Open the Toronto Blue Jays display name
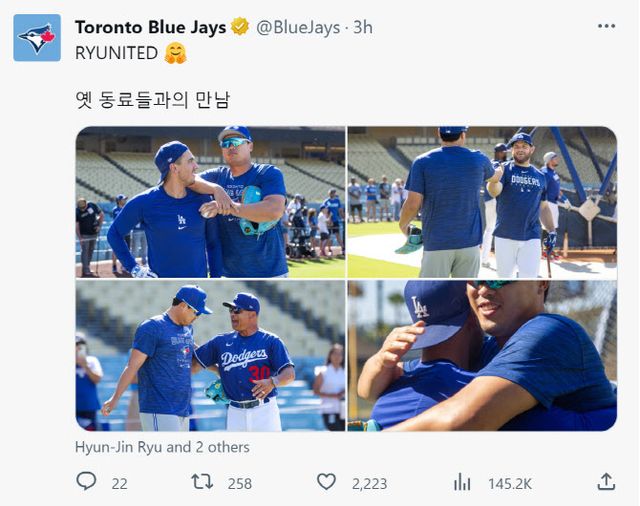The image size is (640, 506). 151,27
